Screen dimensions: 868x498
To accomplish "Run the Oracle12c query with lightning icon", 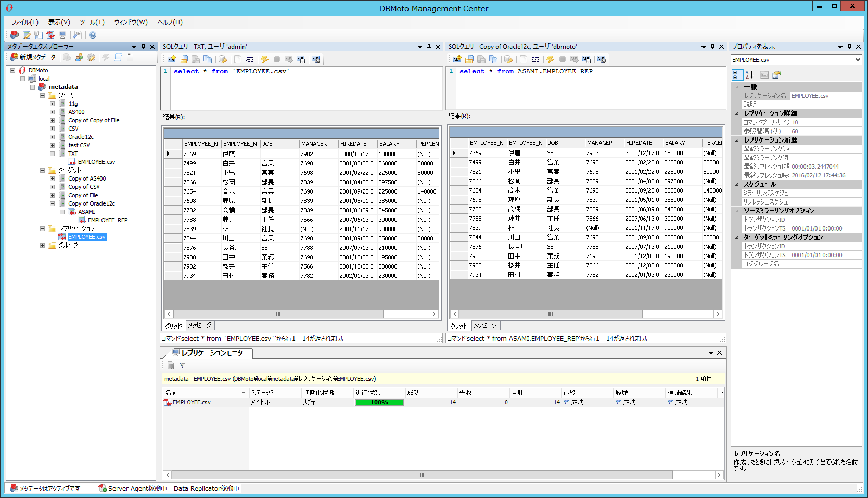I will point(551,59).
